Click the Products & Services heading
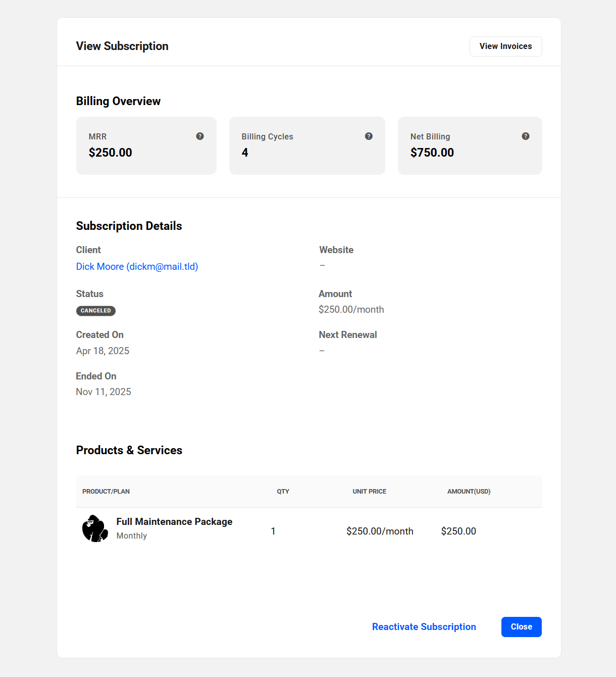Screen dimensions: 616x677 [129, 451]
